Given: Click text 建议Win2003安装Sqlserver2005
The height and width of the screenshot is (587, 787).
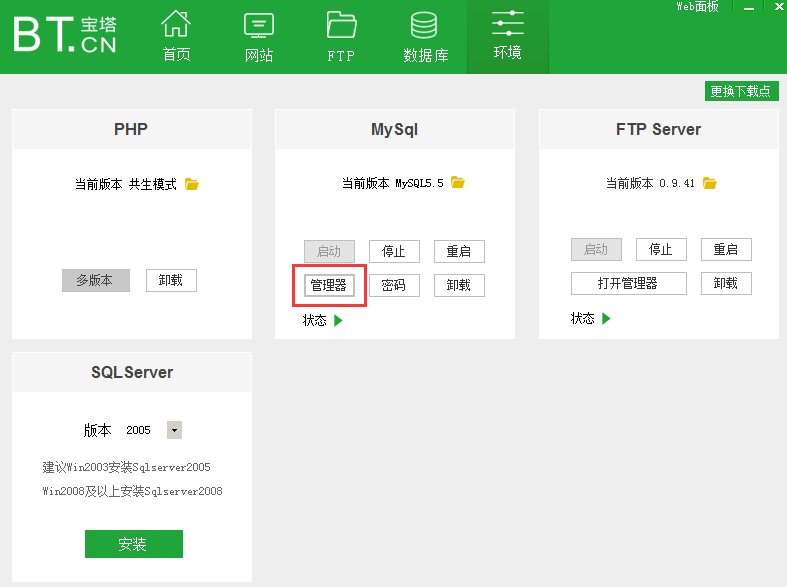Looking at the screenshot, I should click(x=126, y=467).
